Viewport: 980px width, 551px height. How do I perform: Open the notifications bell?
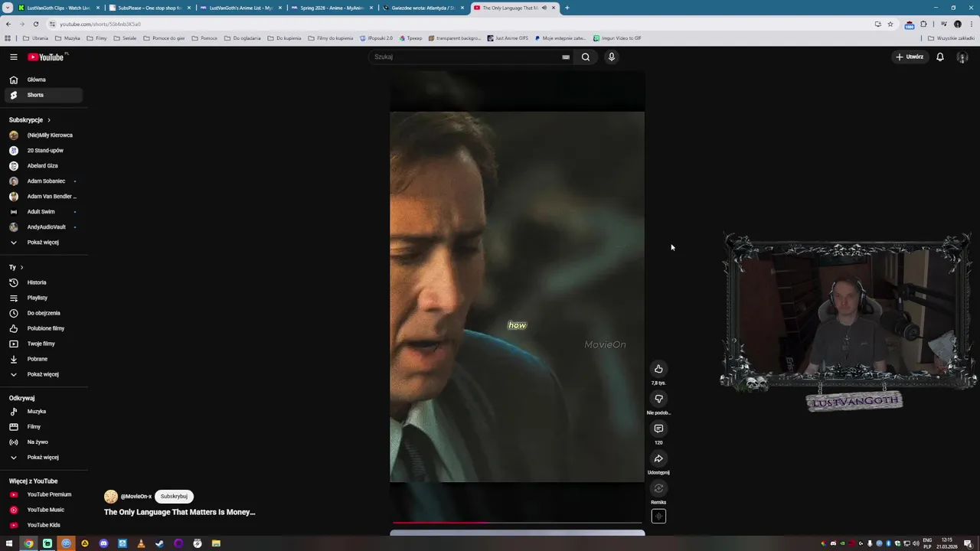[940, 57]
